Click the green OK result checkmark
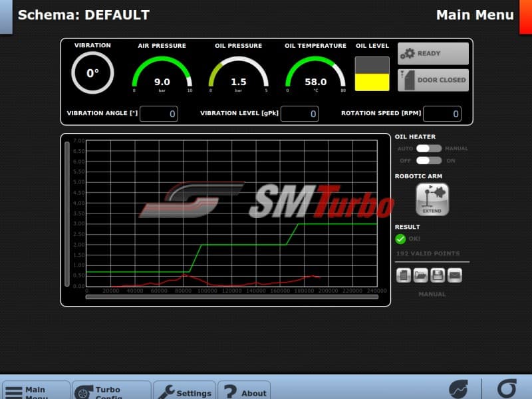Viewport: 532px width, 399px height. tap(400, 239)
